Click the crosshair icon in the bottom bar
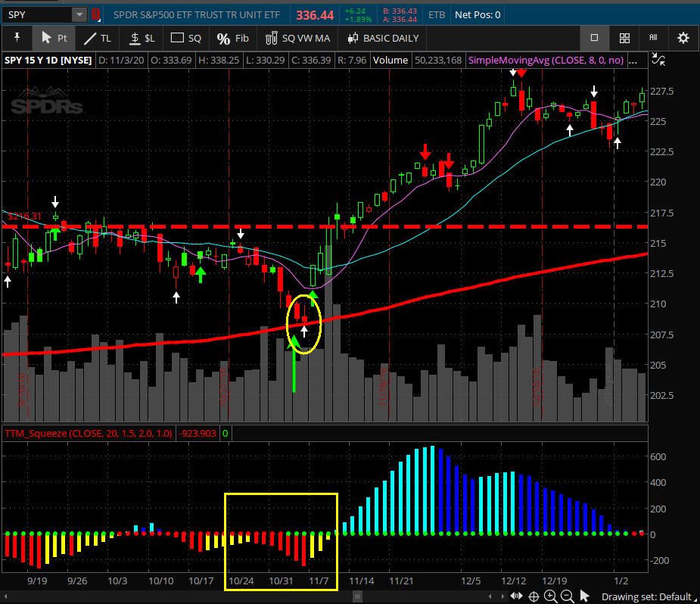The image size is (700, 604). tap(534, 596)
